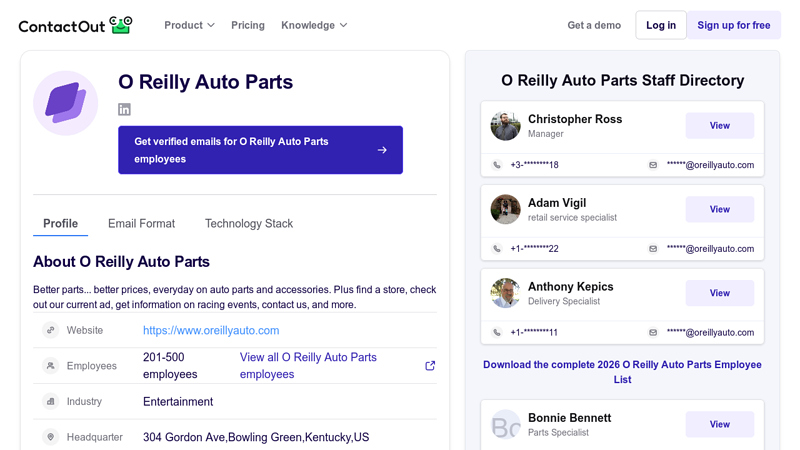Viewport: 800px width, 450px height.
Task: Download the complete 2026 Employee List
Action: [622, 372]
